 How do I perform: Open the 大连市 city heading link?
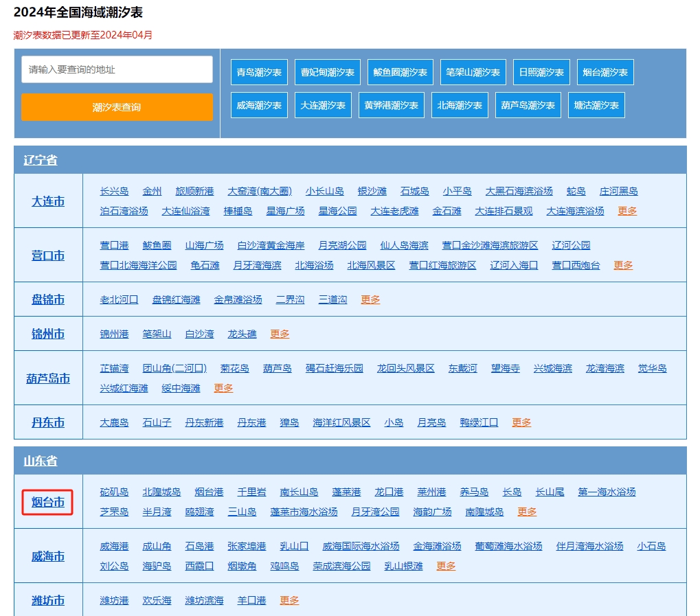[48, 201]
